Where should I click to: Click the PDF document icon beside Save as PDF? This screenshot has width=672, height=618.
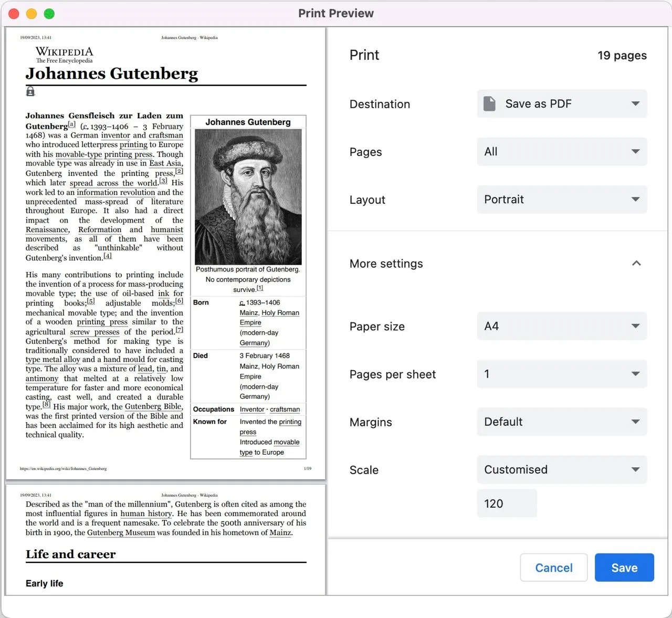pos(490,103)
